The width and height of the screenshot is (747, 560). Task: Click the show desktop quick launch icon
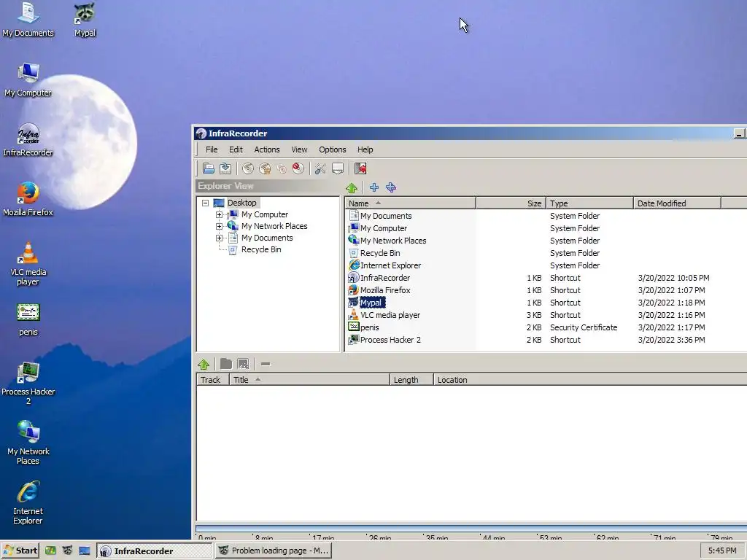[x=85, y=551]
